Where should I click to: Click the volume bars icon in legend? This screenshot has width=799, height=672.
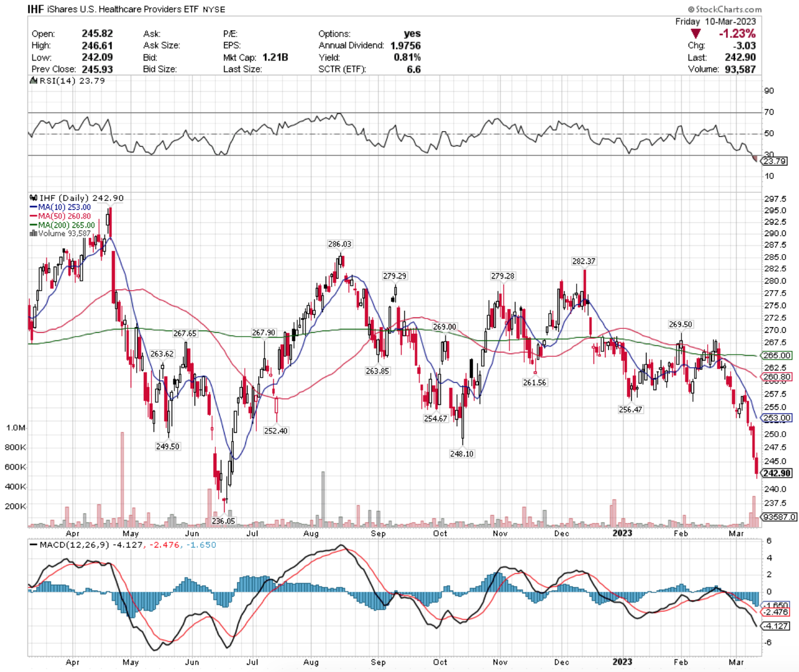[x=33, y=233]
